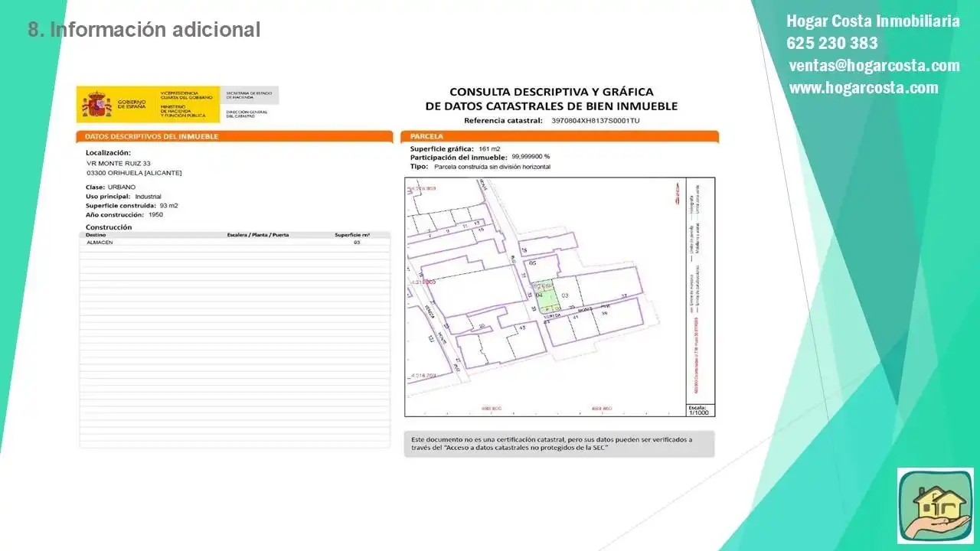This screenshot has width=980, height=551.
Task: Open the www.hogarcosta.com website link
Action: pos(864,87)
